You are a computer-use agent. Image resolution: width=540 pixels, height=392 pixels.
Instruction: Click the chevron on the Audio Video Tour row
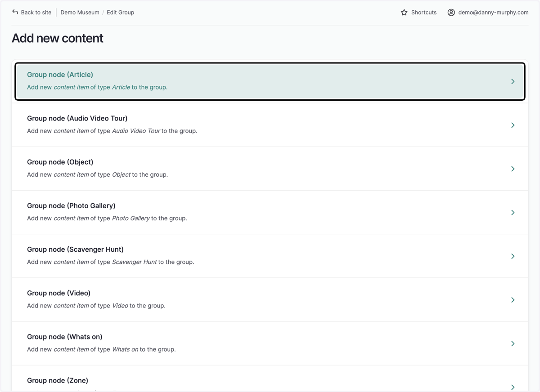(x=513, y=125)
